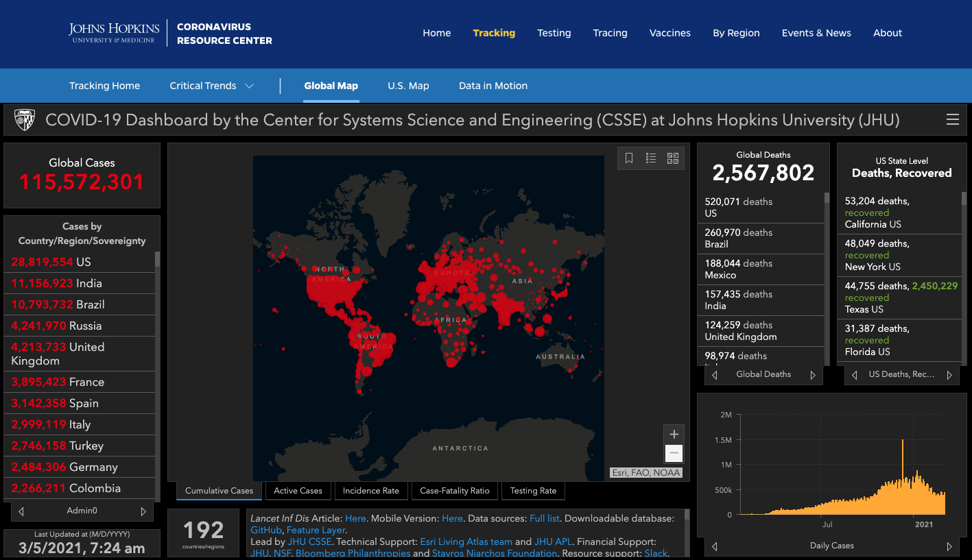Advance the US Deaths, Recovered panel right
The height and width of the screenshot is (560, 972).
tap(949, 375)
